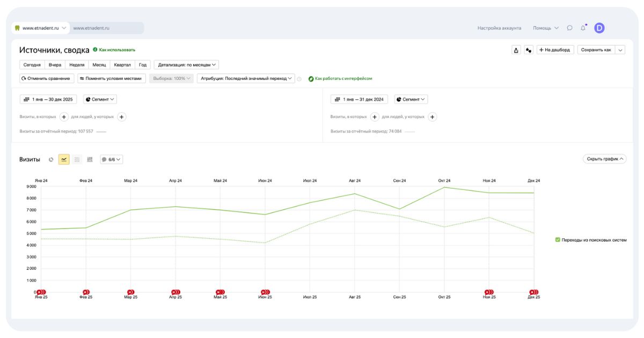The width and height of the screenshot is (644, 338).
Task: Open the chat bubble icon in header
Action: click(x=569, y=28)
